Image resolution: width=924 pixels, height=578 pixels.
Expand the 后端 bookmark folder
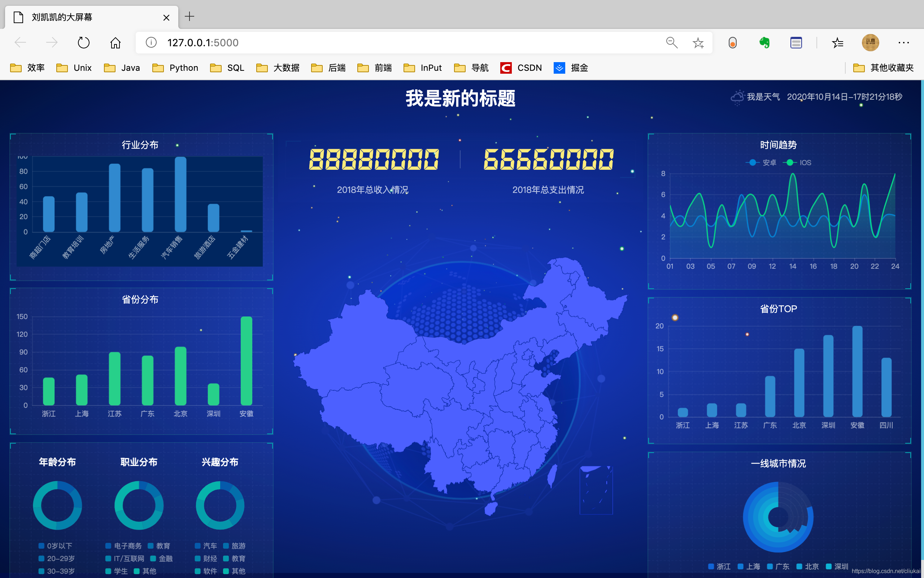[x=328, y=68]
